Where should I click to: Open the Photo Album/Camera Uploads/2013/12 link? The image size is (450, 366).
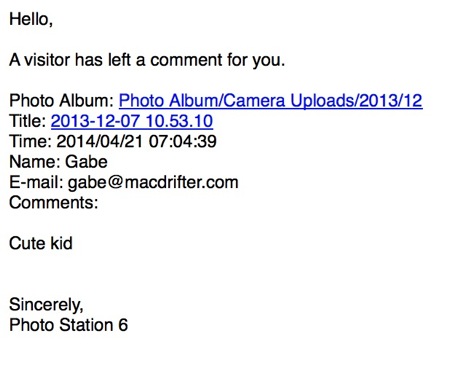(x=271, y=101)
